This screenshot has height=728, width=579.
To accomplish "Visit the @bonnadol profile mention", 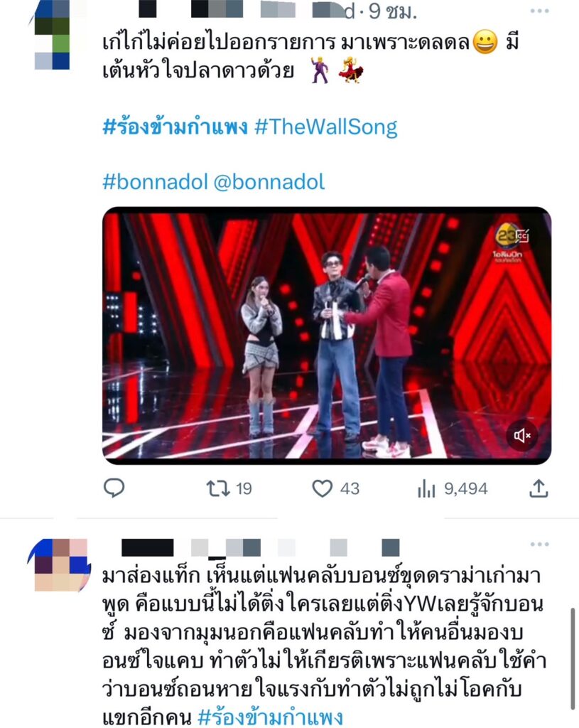I will coord(269,182).
